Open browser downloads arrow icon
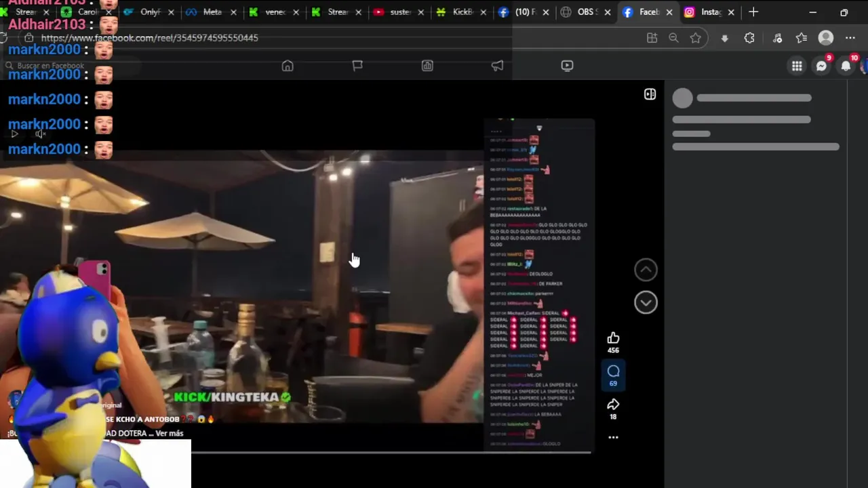 tap(724, 38)
